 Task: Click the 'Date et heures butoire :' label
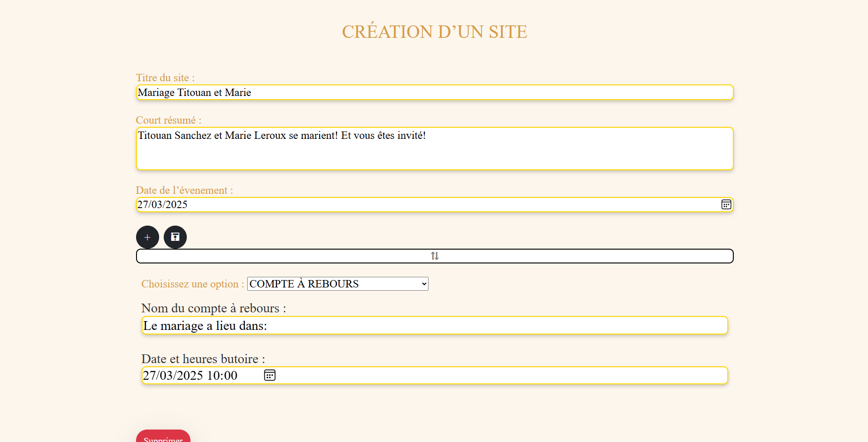click(203, 359)
